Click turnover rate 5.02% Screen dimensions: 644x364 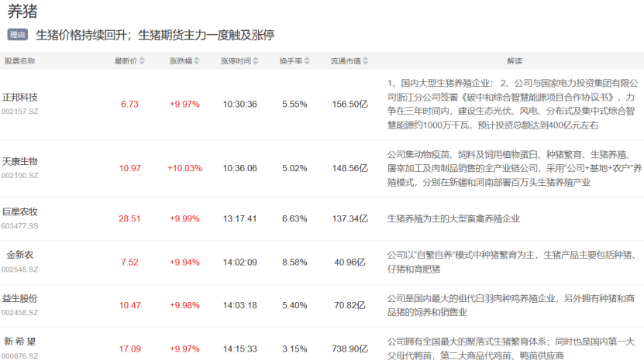[294, 168]
